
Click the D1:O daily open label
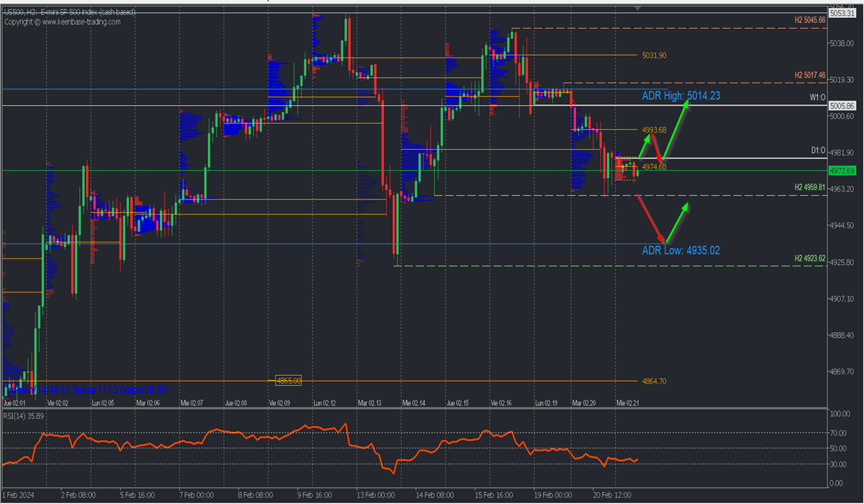(816, 150)
